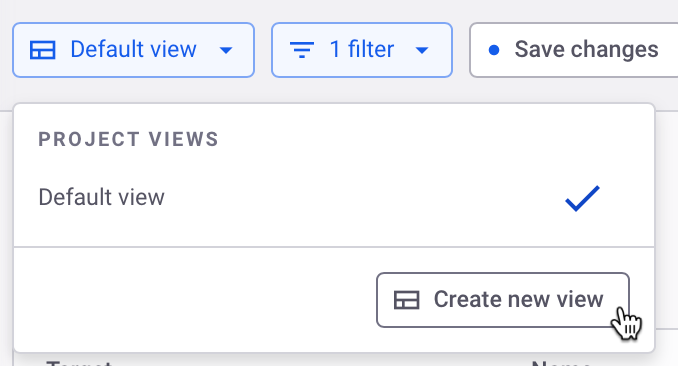The width and height of the screenshot is (678, 366).
Task: Click the PROJECT VIEWS heading text
Action: 128,139
